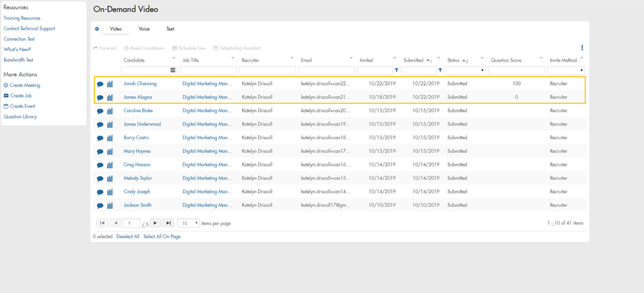Expand the Candidate column header menu chevron
Image resolution: width=644 pixels, height=293 pixels.
tap(174, 58)
